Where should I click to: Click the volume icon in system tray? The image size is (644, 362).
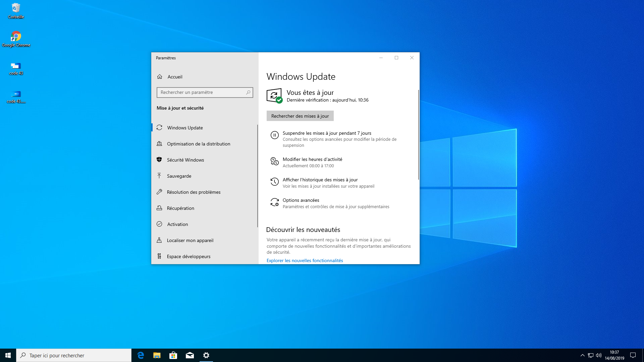(x=599, y=355)
